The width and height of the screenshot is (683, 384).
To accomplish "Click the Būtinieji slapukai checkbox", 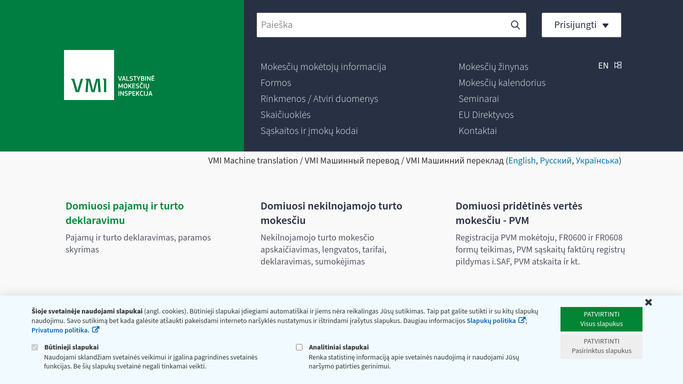I will click(x=35, y=347).
